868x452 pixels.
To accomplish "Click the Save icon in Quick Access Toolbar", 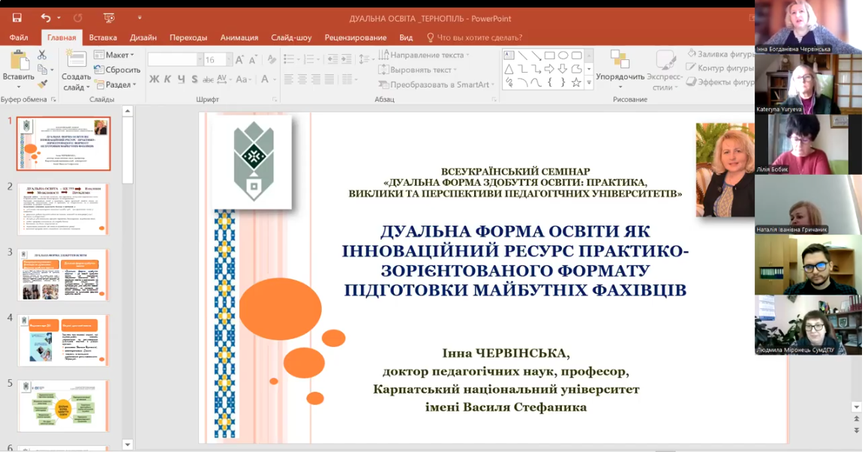I will click(17, 17).
